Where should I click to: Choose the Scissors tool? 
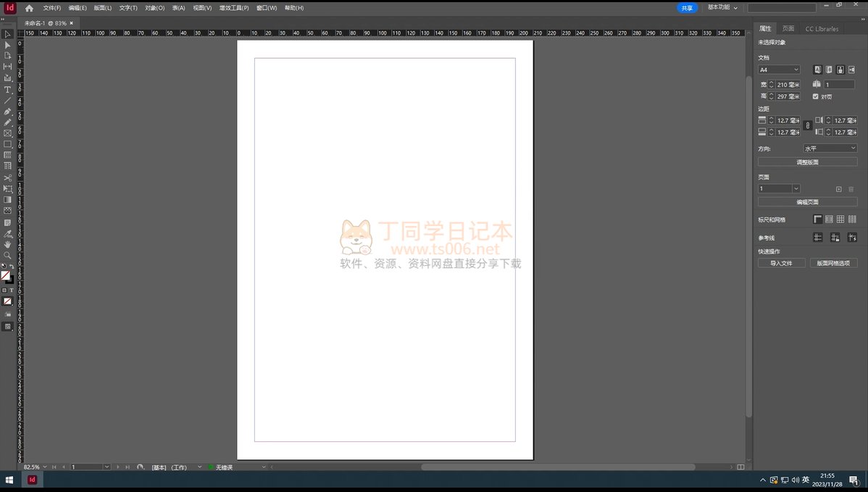click(8, 178)
